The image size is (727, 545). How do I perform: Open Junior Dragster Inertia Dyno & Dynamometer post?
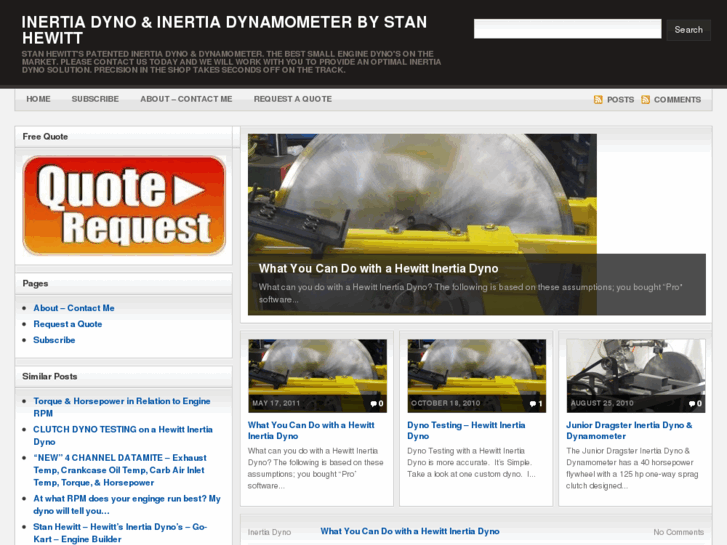[629, 430]
